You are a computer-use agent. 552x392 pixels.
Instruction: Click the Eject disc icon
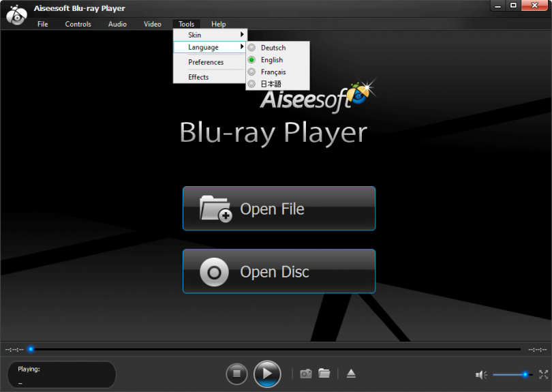tap(351, 374)
